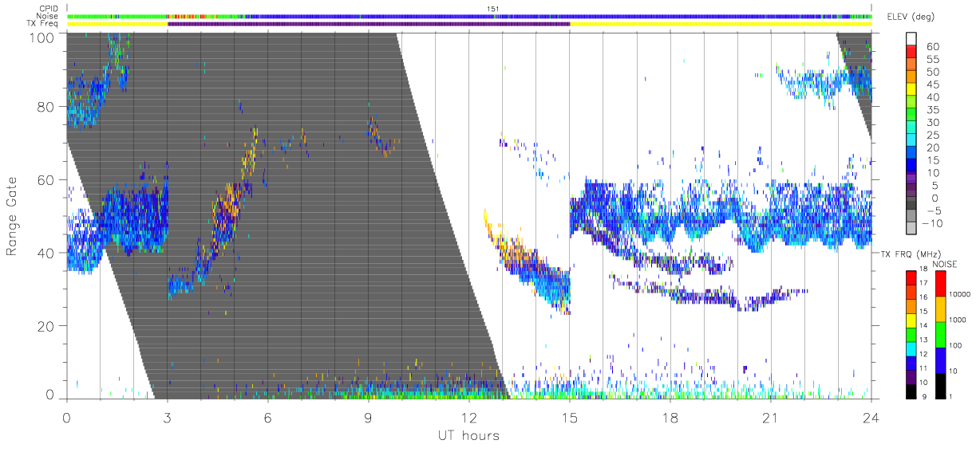Click the 21 tick label on UT hours axis
Screen dimensions: 980x452
pyautogui.click(x=770, y=418)
